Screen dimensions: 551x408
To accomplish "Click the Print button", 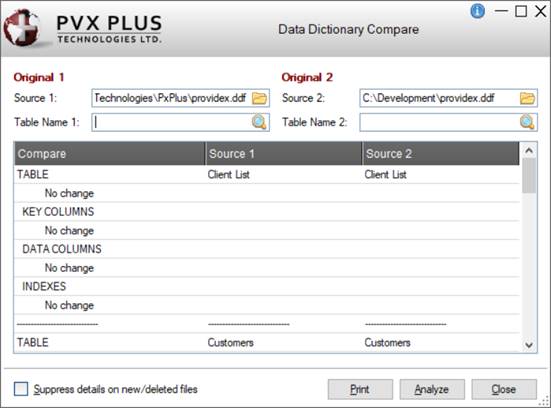I will (x=360, y=389).
